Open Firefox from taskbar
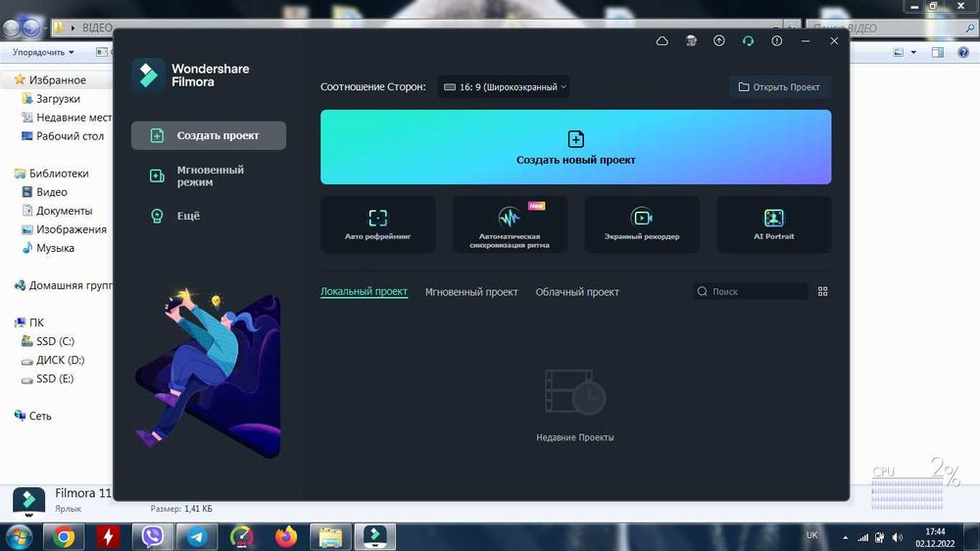980x551 pixels. coord(286,537)
